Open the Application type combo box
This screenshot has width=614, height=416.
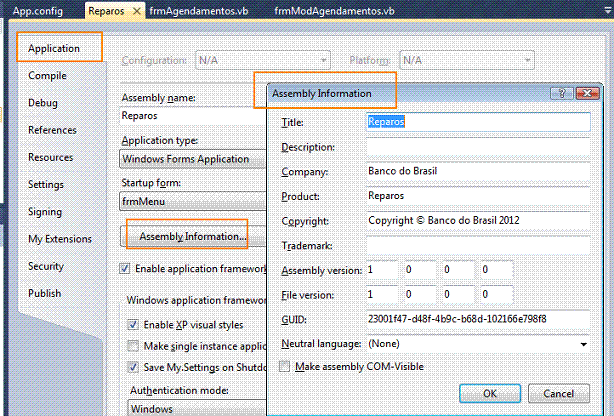click(x=193, y=159)
